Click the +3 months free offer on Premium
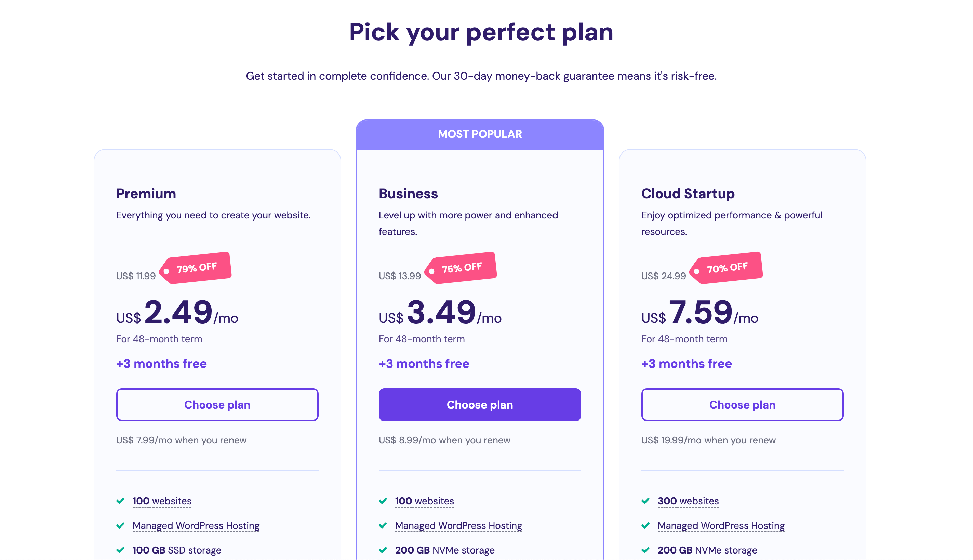The image size is (973, 560). 161,363
